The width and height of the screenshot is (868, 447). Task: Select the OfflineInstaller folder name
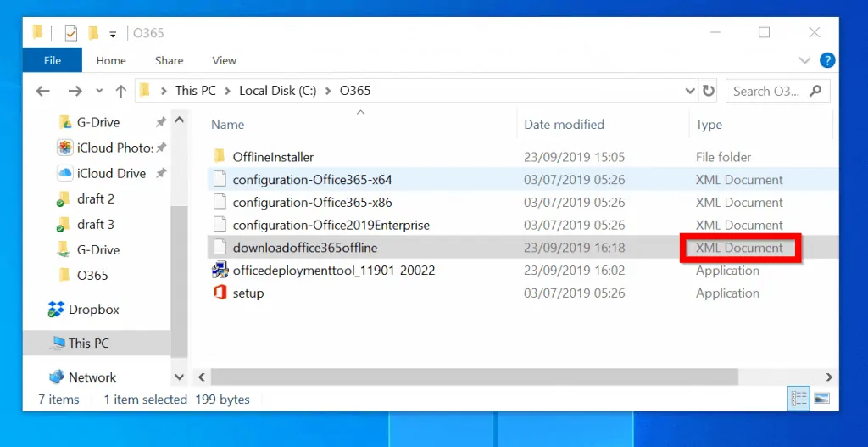tap(273, 157)
